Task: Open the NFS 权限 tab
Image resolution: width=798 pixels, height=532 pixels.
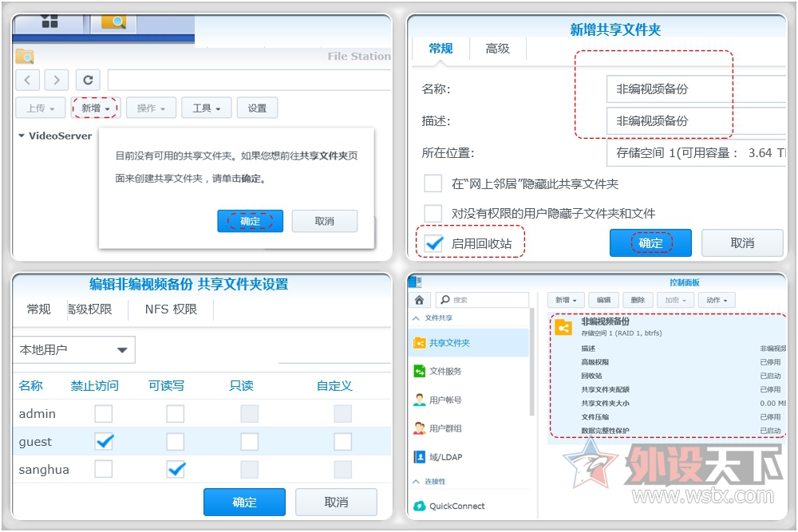Action: pos(171,309)
